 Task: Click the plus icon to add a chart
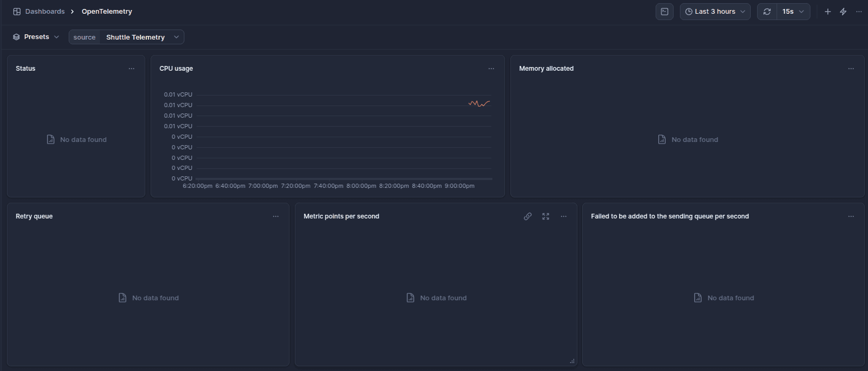pyautogui.click(x=828, y=12)
